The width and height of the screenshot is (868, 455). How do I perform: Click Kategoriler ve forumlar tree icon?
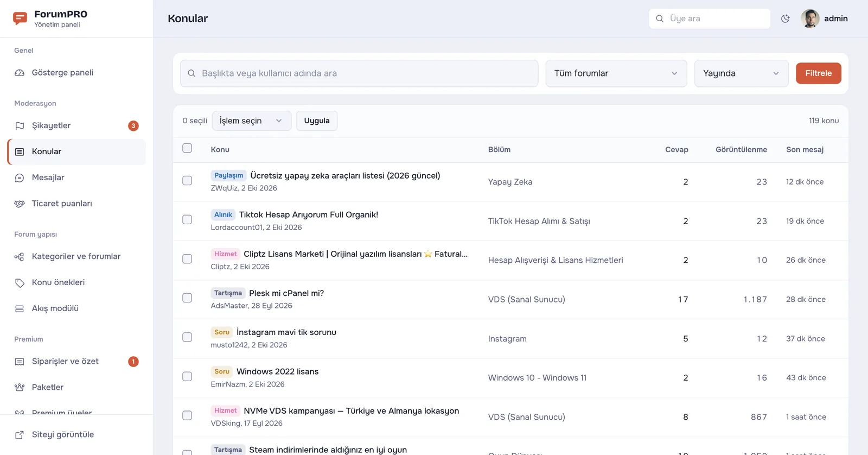click(20, 257)
